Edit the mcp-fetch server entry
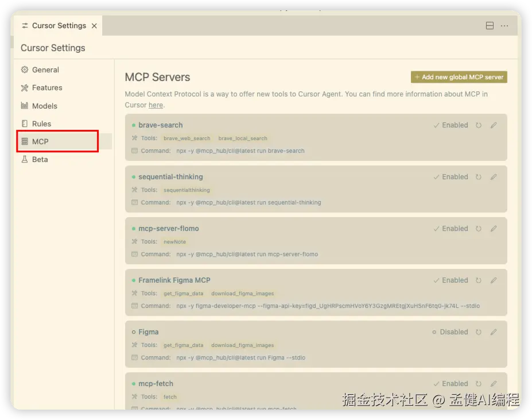Image resolution: width=532 pixels, height=420 pixels. [x=494, y=383]
